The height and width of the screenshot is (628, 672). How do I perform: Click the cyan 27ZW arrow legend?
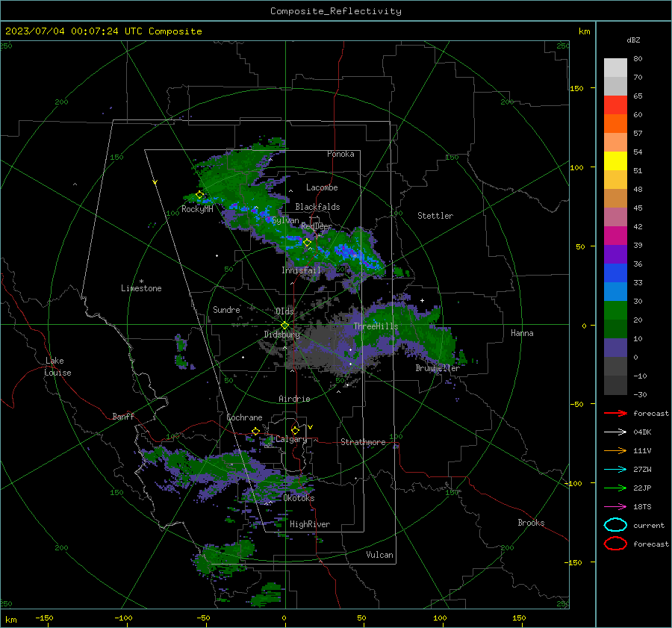tap(615, 470)
